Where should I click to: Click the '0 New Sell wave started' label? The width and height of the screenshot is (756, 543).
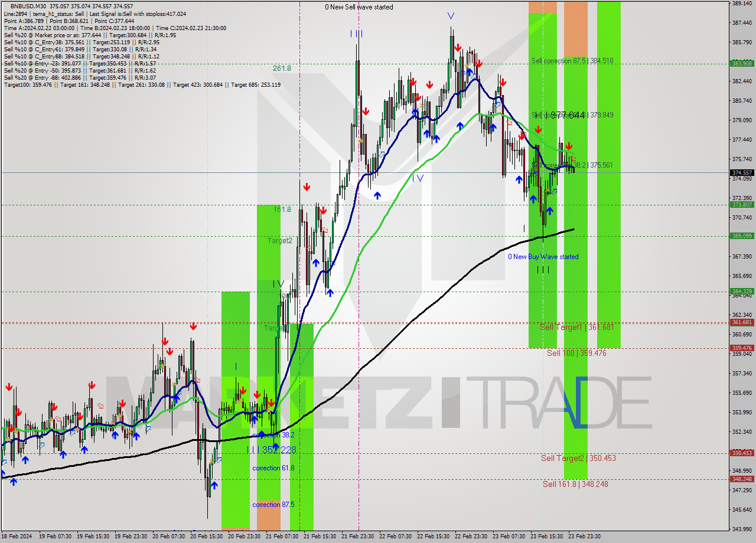359,7
